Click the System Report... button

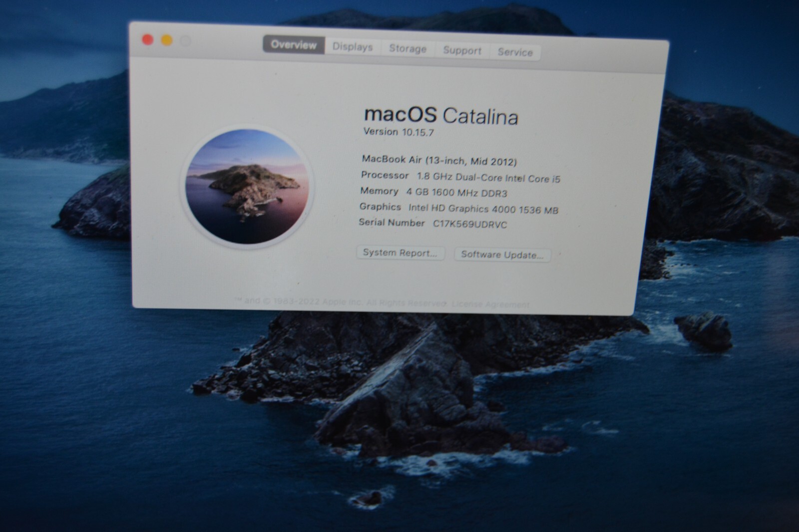tap(400, 253)
